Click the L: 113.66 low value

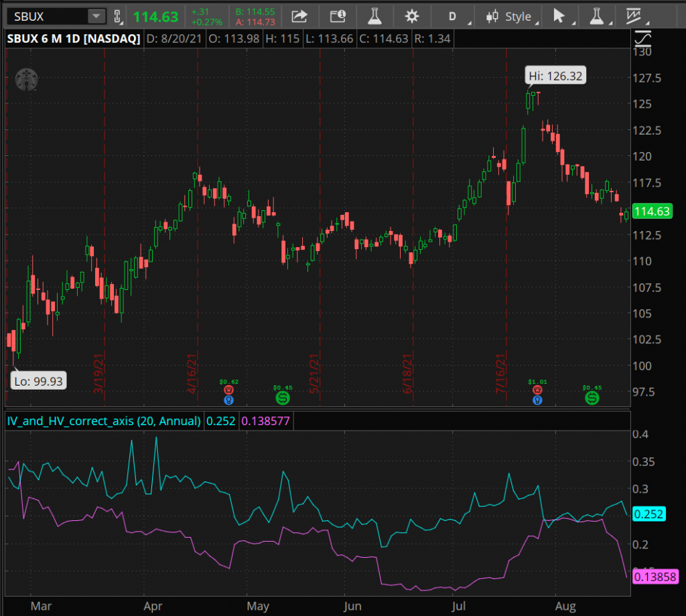coord(330,39)
